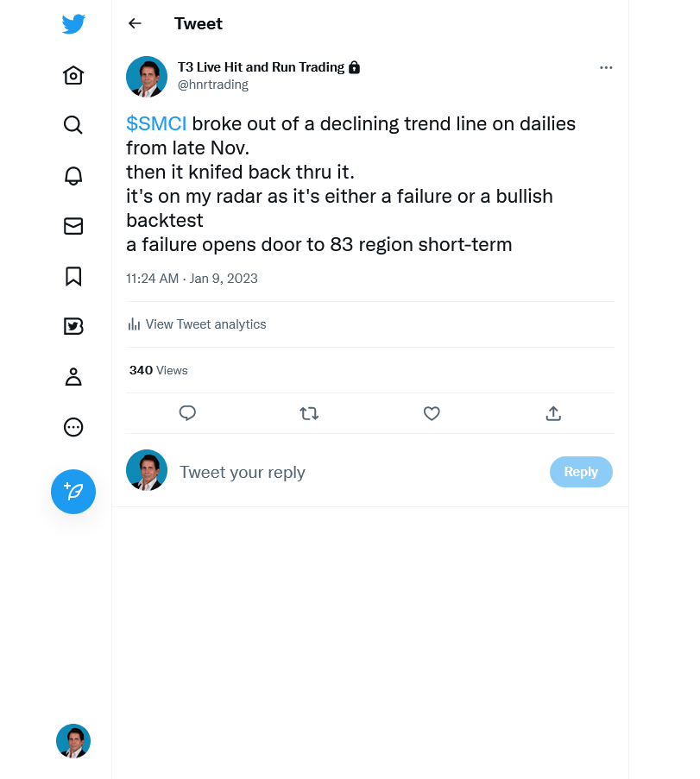Like the tweet with the heart
The height and width of the screenshot is (779, 700).
pyautogui.click(x=432, y=413)
